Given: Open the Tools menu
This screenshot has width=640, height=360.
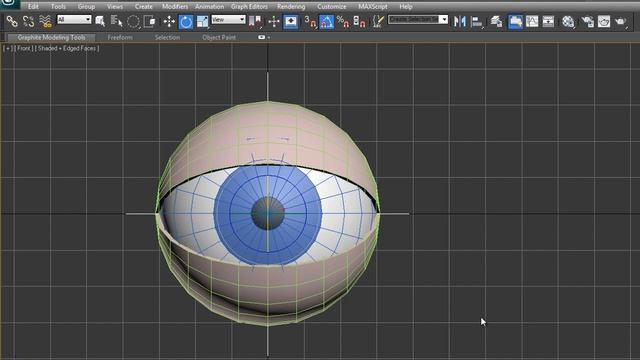Looking at the screenshot, I should coord(58,7).
